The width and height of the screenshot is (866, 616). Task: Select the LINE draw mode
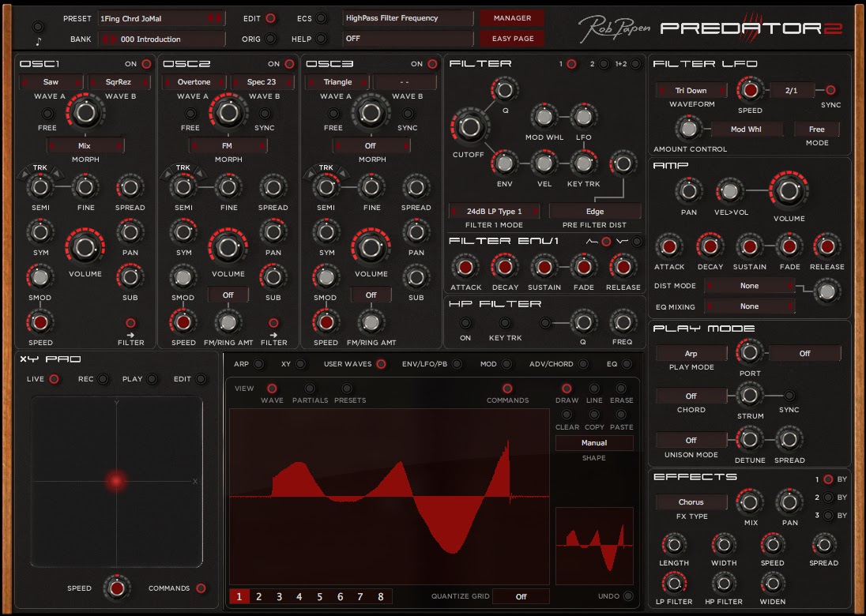coord(593,389)
